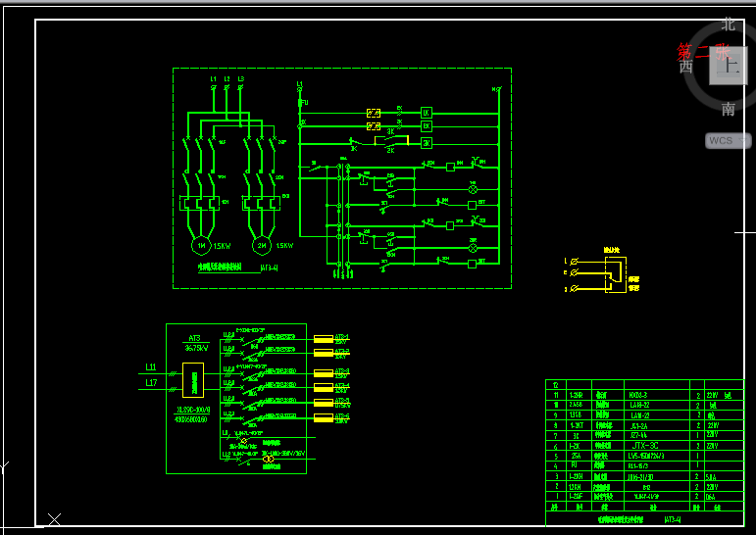Image resolution: width=756 pixels, height=535 pixels.
Task: Select the lower indicator lamp symbol
Action: tap(473, 248)
